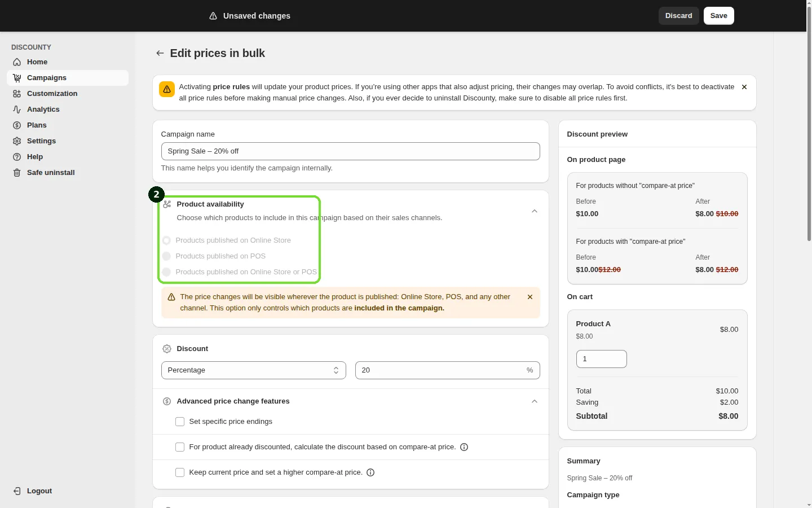The image size is (812, 508).
Task: Select Products published on Online Store or POS
Action: click(166, 272)
